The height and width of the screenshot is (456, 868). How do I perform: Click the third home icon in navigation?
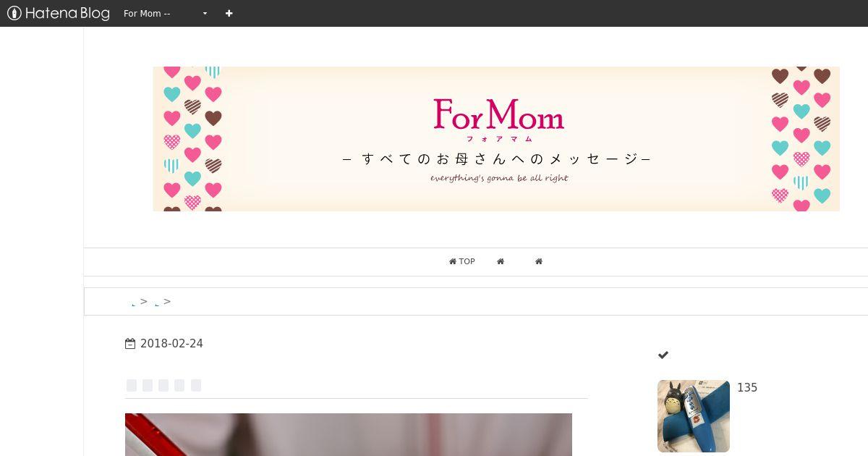[539, 261]
